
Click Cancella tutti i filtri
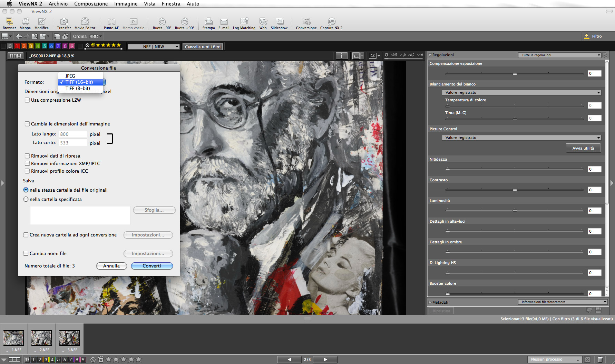(203, 47)
